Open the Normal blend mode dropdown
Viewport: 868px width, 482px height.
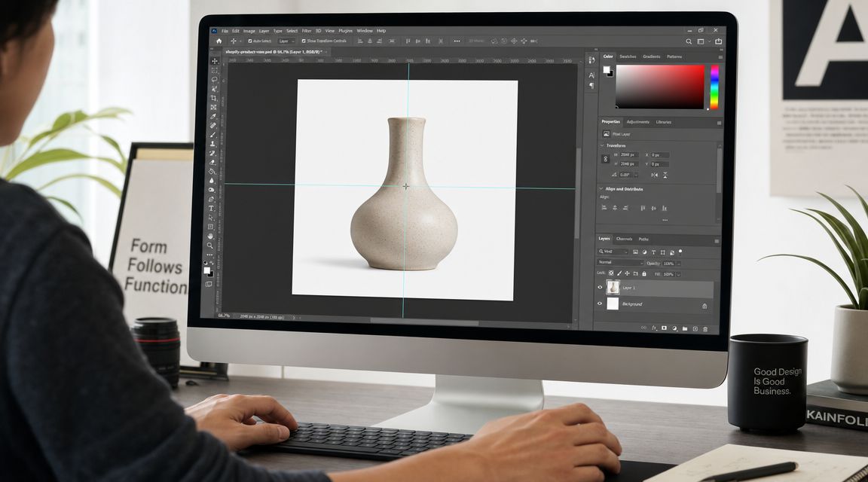[620, 262]
